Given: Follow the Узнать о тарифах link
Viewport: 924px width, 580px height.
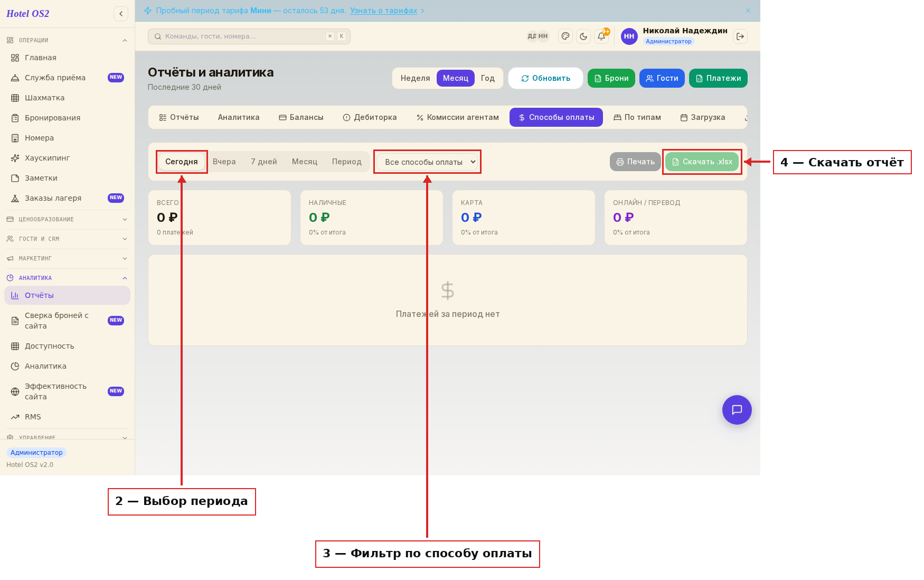Looking at the screenshot, I should (x=383, y=11).
